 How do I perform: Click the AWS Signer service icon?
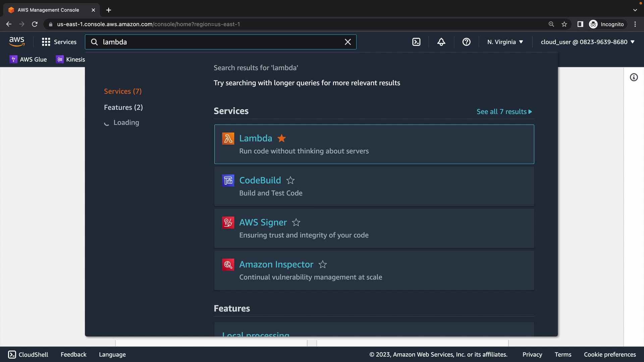pos(228,223)
